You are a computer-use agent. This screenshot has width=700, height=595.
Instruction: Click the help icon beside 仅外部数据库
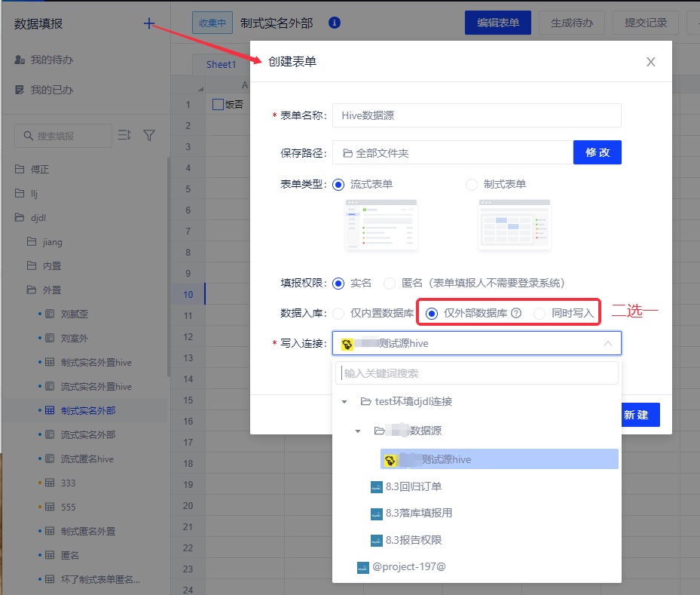[516, 313]
